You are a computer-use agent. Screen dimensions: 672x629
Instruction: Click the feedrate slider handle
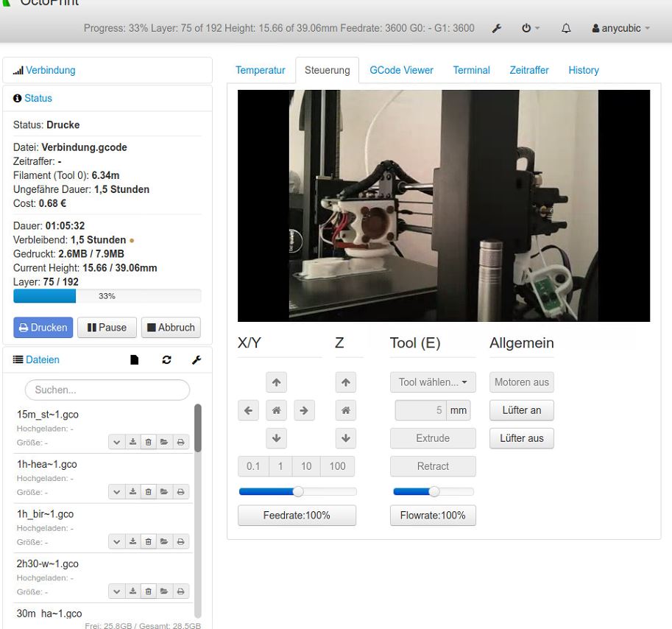[298, 491]
